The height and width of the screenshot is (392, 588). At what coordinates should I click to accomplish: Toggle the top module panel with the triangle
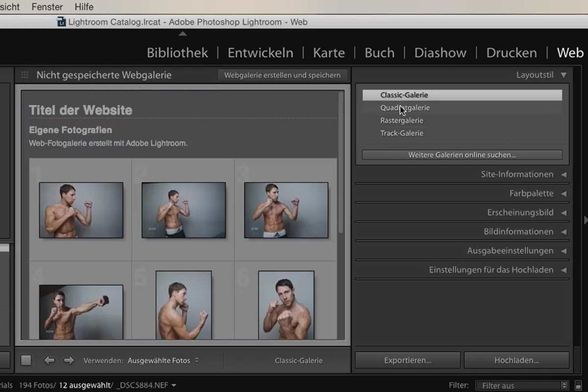(x=182, y=34)
